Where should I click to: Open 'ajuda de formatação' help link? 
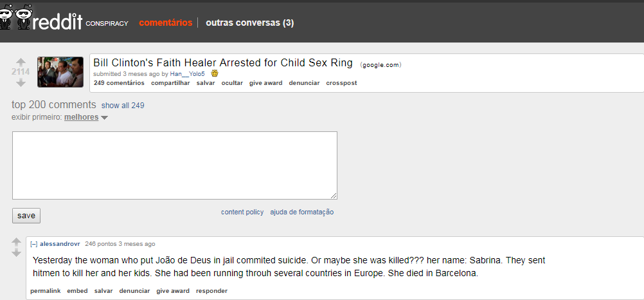(x=301, y=212)
